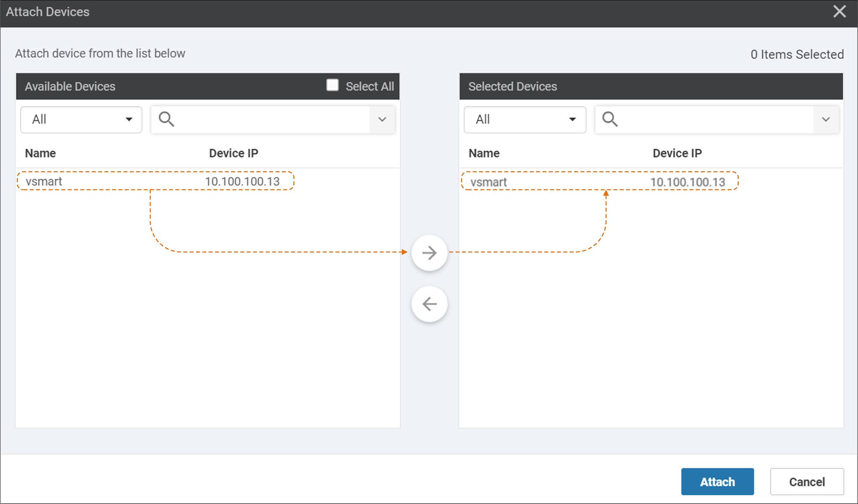The image size is (858, 504).
Task: Click the search magnifier in Available Devices
Action: click(x=166, y=119)
